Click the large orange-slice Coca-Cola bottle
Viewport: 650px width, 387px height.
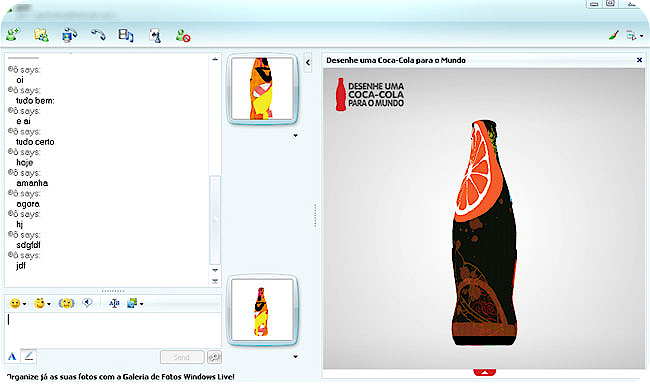click(x=484, y=233)
